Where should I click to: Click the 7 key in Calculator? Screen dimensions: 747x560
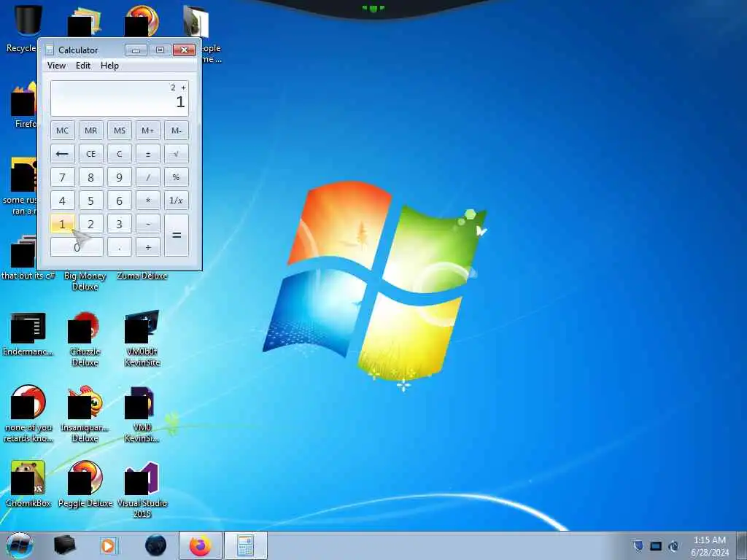[x=63, y=177]
